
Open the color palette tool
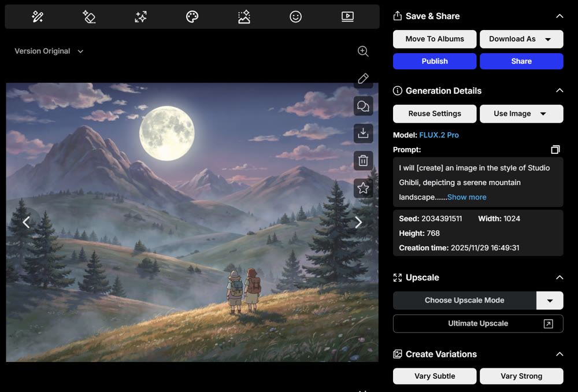(x=192, y=17)
